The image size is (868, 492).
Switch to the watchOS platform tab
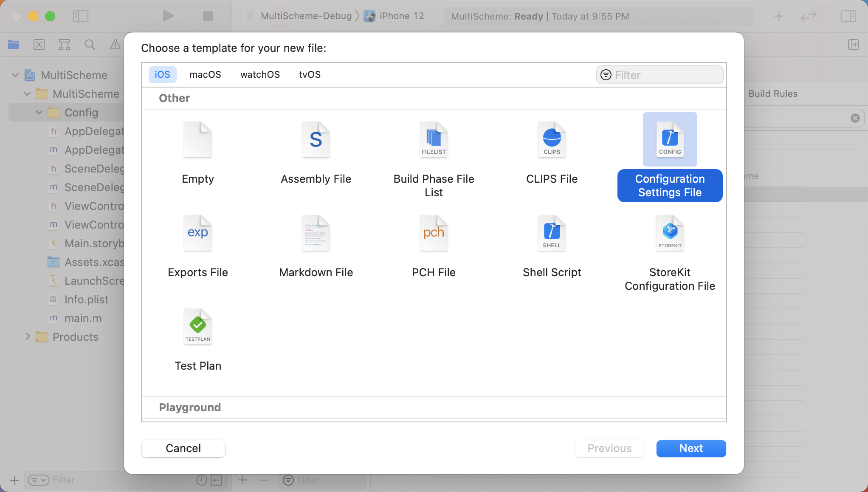[260, 75]
